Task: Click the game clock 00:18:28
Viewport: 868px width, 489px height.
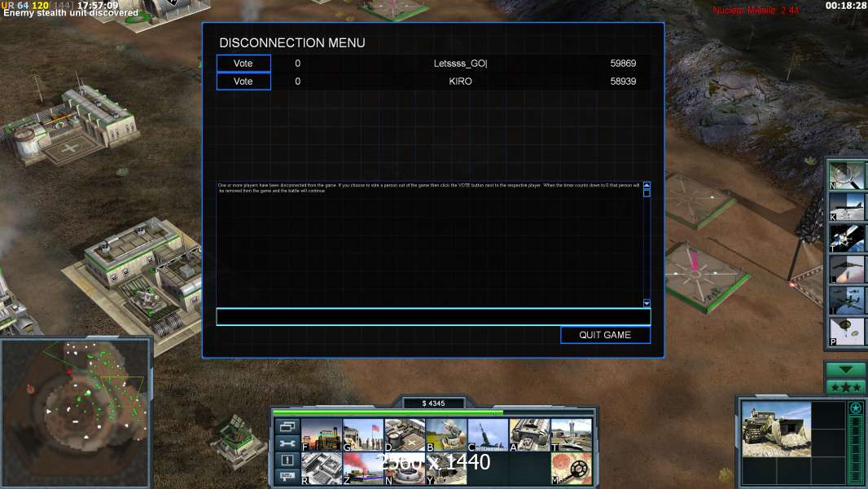Action: (x=845, y=6)
